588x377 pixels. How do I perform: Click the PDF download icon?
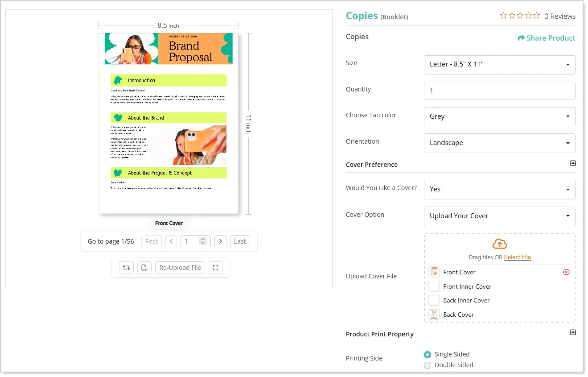(x=144, y=268)
